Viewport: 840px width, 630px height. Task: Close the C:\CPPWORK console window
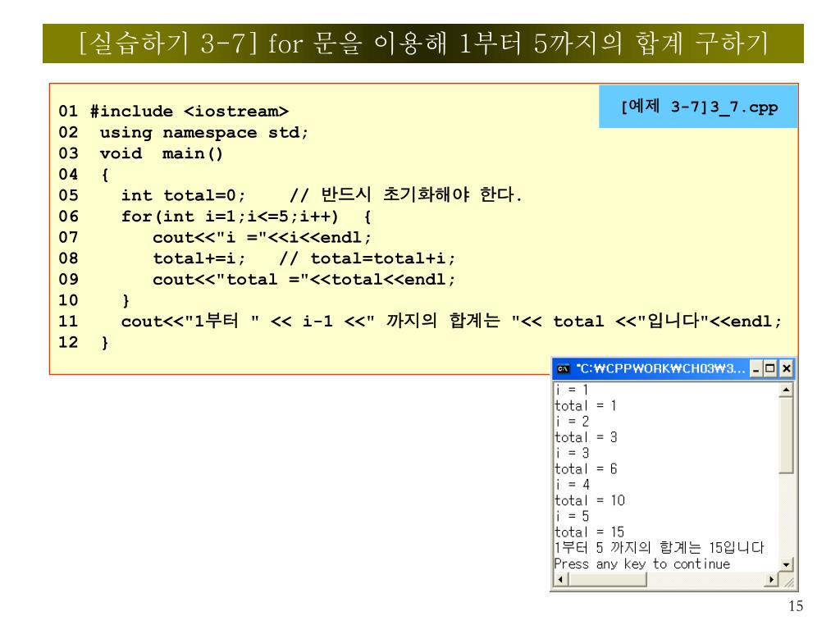(786, 368)
